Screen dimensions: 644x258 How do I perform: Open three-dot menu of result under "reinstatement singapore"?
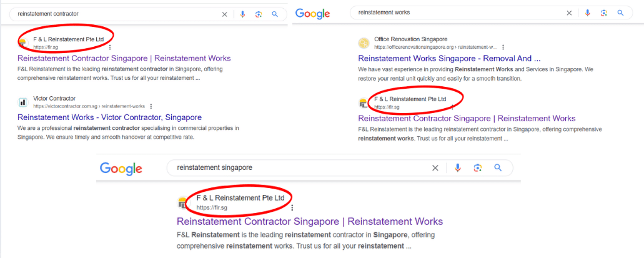tap(292, 207)
